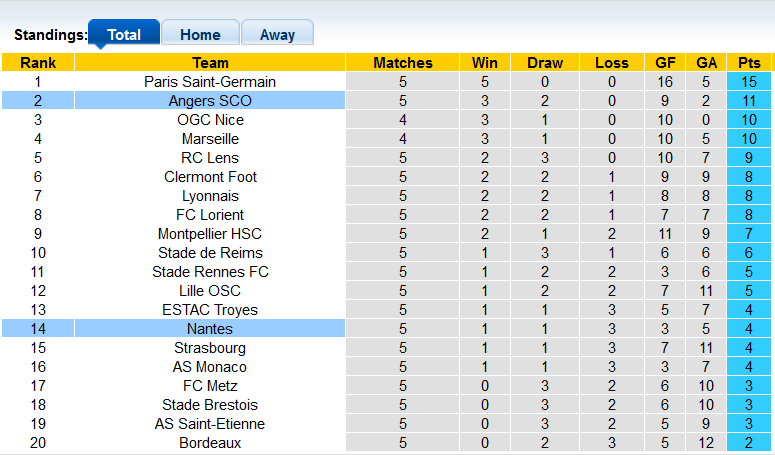This screenshot has height=455, width=775.
Task: Click the Pts column header
Action: [749, 63]
